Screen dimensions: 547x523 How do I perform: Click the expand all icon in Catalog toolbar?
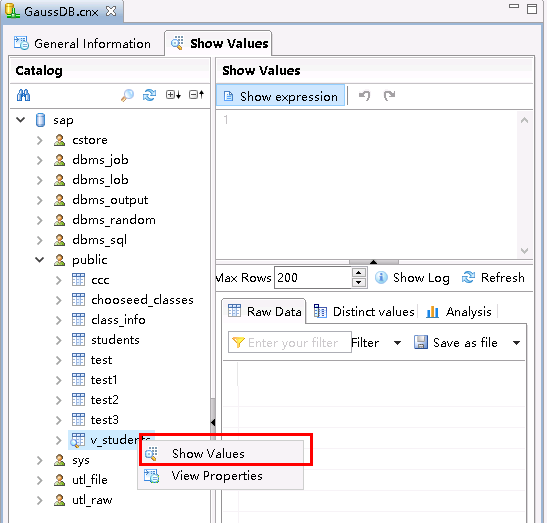click(173, 95)
